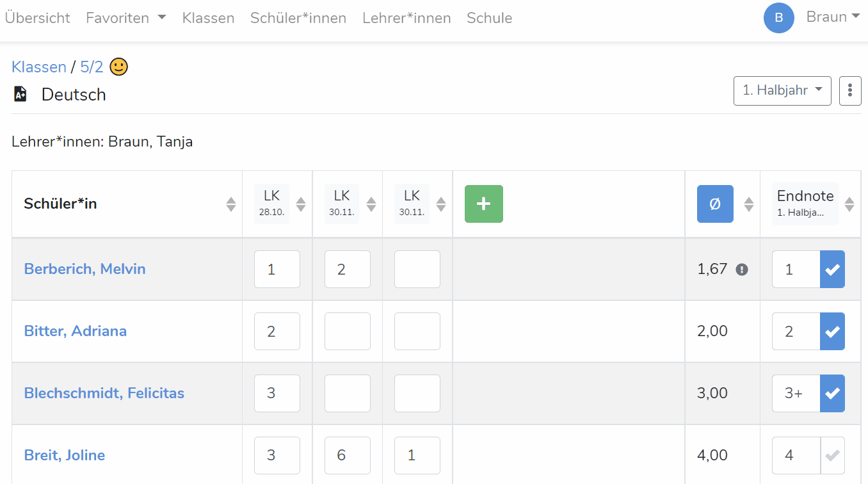Screen dimensions: 868x484
Task: Click the blue average Ø button
Action: (715, 204)
